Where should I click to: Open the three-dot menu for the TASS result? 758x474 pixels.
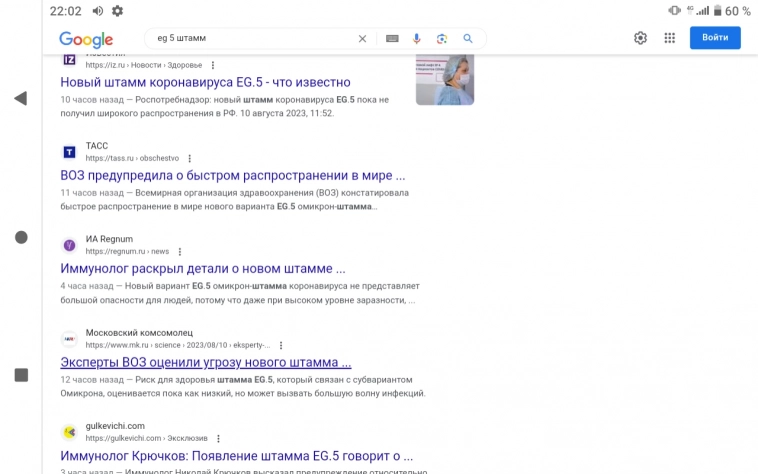click(190, 158)
